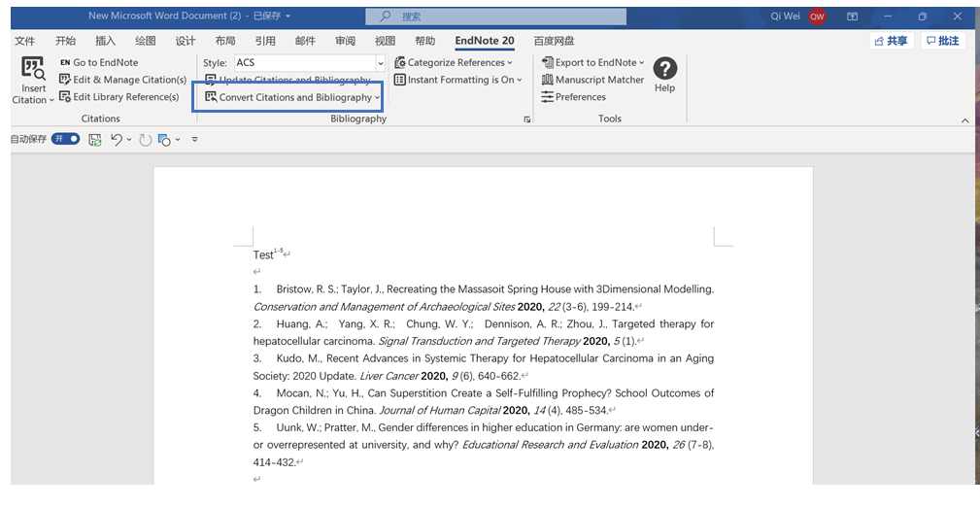Click the Insert Citation icon
Image resolution: width=980 pixels, height=508 pixels.
tap(33, 69)
